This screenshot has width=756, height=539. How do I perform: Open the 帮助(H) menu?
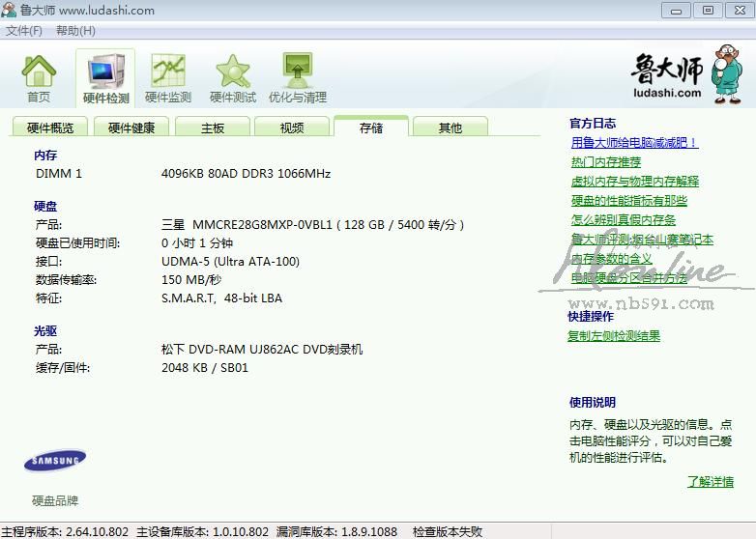[75, 30]
